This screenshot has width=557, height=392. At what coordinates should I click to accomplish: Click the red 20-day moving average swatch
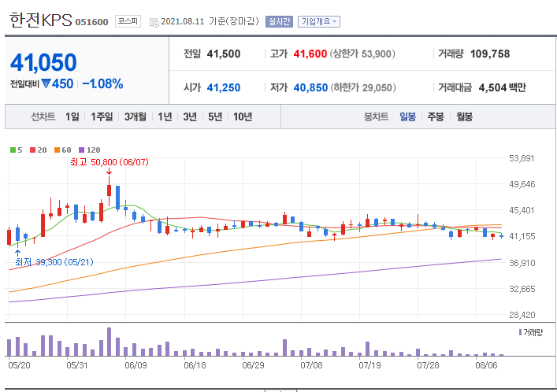click(32, 150)
